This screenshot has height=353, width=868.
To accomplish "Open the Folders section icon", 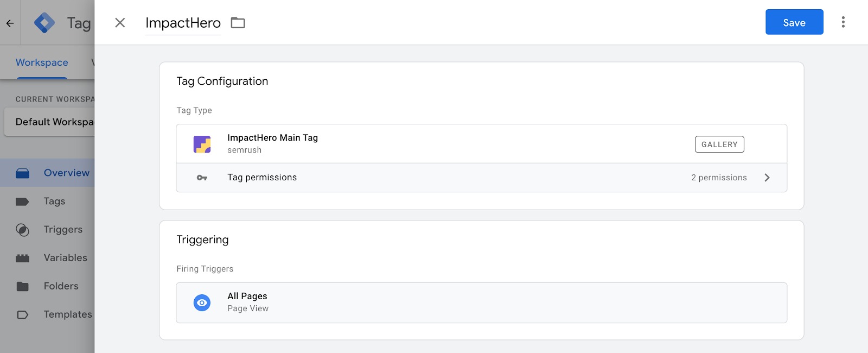I will (x=22, y=286).
